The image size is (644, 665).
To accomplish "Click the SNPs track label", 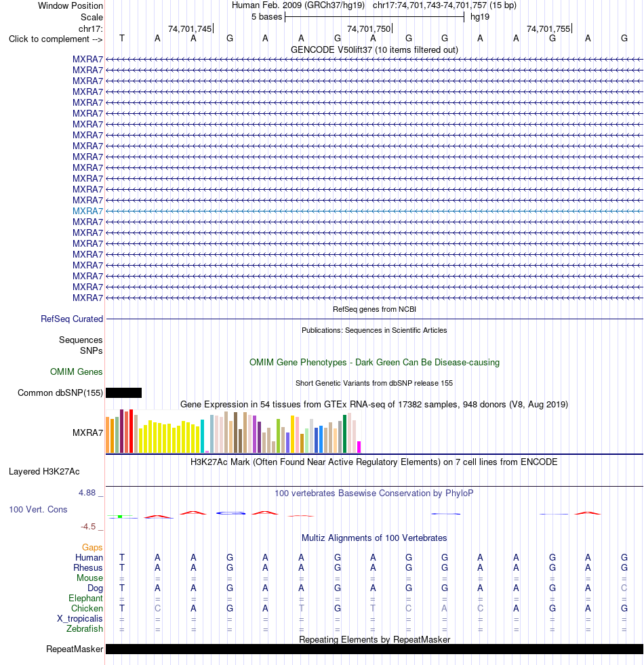I will pos(92,350).
